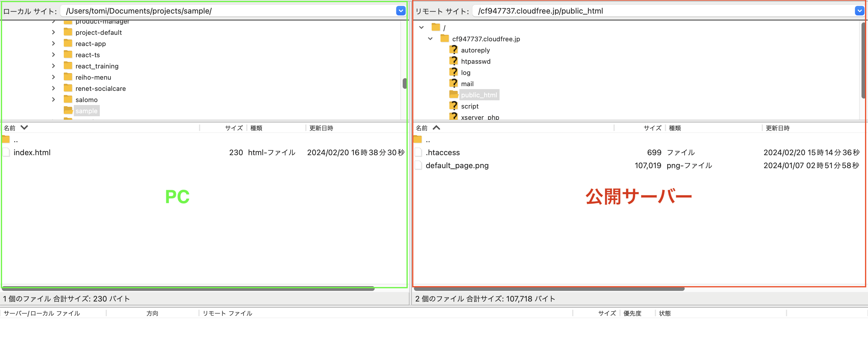Screen dimensions: 868x354
Task: Click the index.html file icon
Action: (6, 152)
